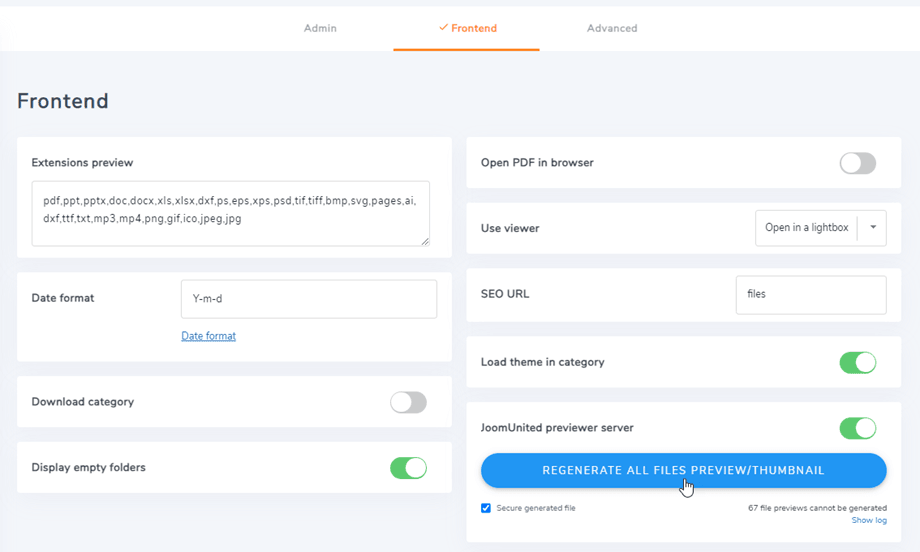Enable Open PDF in browser toggle

point(857,163)
